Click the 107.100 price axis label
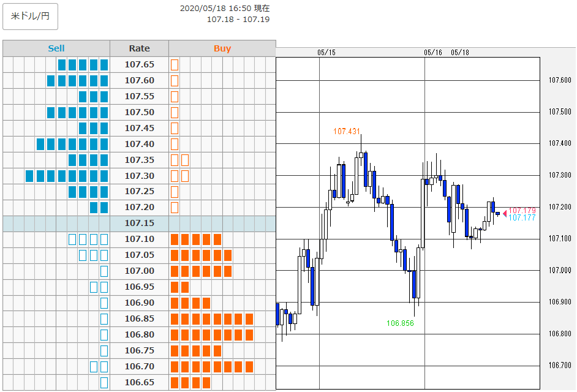Viewport: 577px width, 392px height. (x=560, y=239)
